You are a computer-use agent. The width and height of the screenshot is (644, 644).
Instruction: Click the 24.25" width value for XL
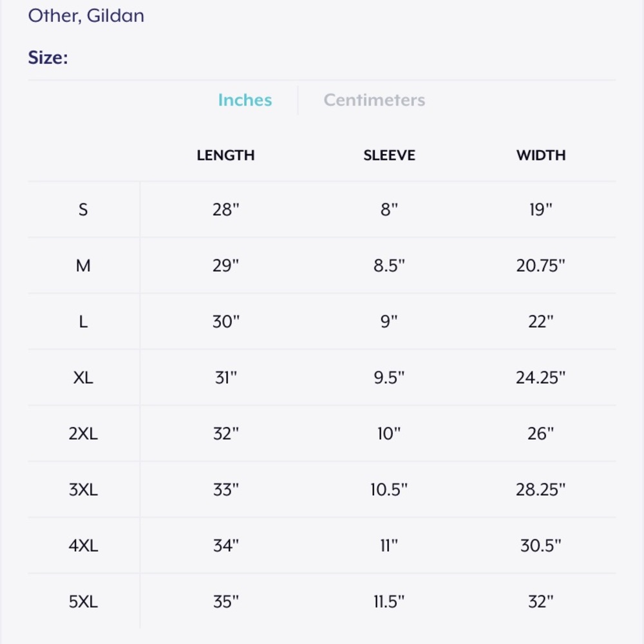540,377
